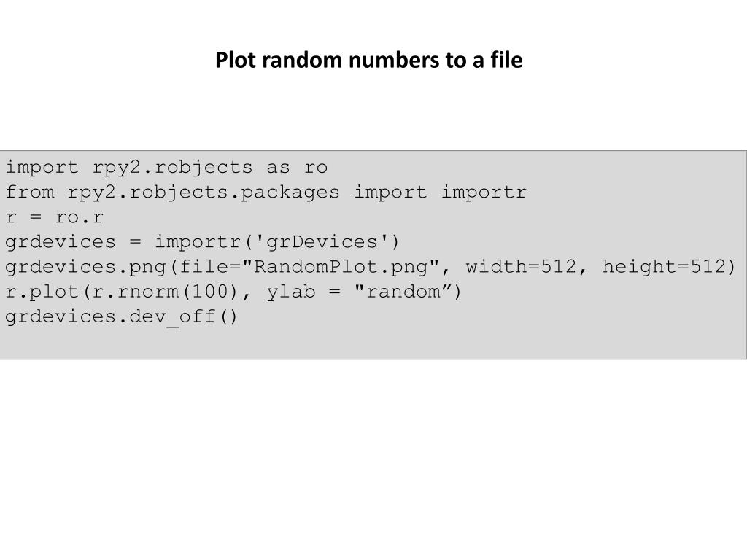Screen dimensions: 747x560
Task: Click the 'grDevices' string in importr call
Action: pyautogui.click(x=322, y=242)
